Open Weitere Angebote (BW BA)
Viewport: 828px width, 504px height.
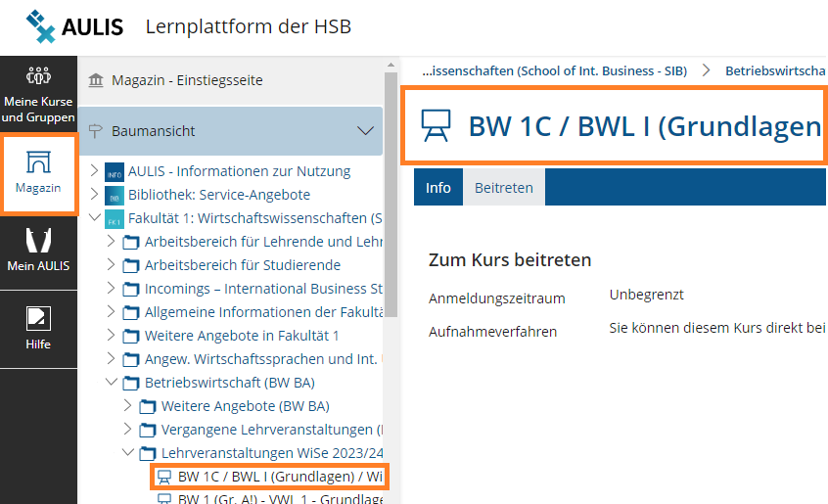(x=245, y=406)
